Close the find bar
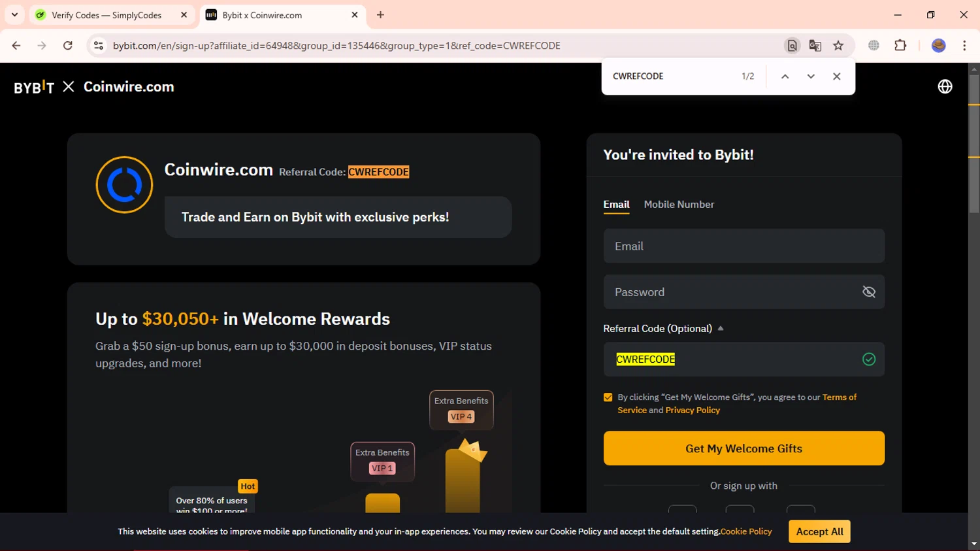The image size is (980, 551). (x=836, y=76)
